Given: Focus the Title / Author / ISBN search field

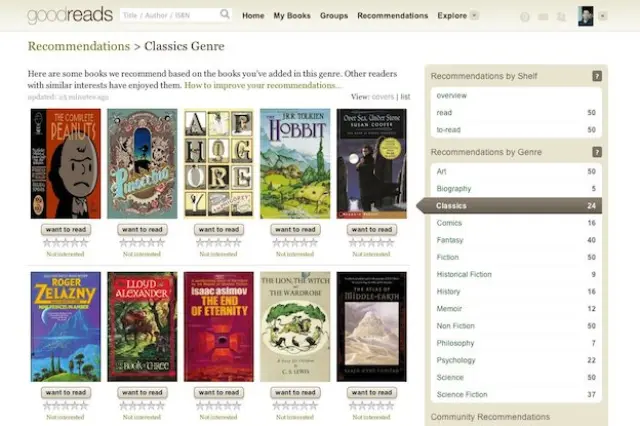Looking at the screenshot, I should pos(166,15).
